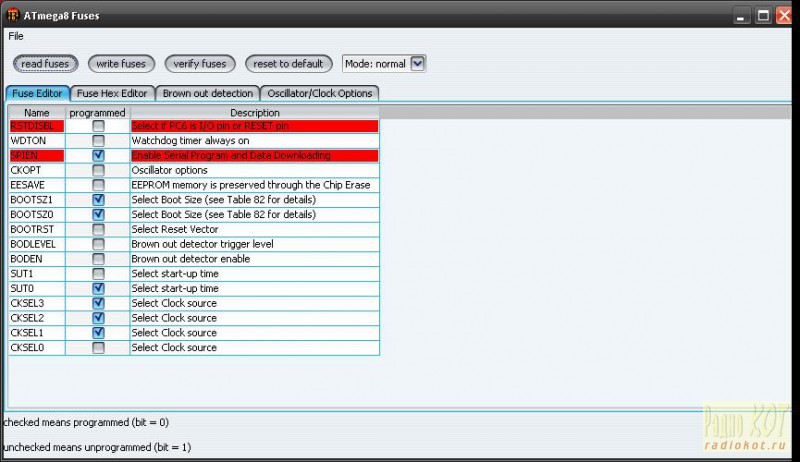Open the File menu
Screen dimensions: 800x462
point(16,36)
